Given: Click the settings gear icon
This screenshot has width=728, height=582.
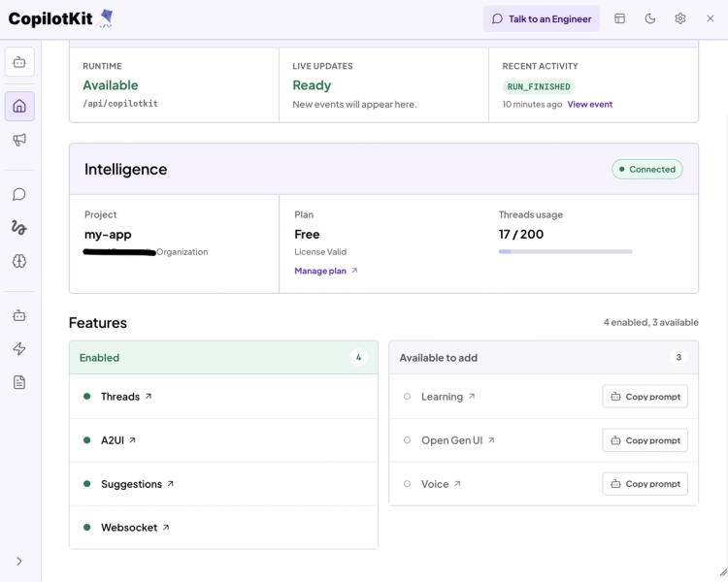Looking at the screenshot, I should coord(680,18).
